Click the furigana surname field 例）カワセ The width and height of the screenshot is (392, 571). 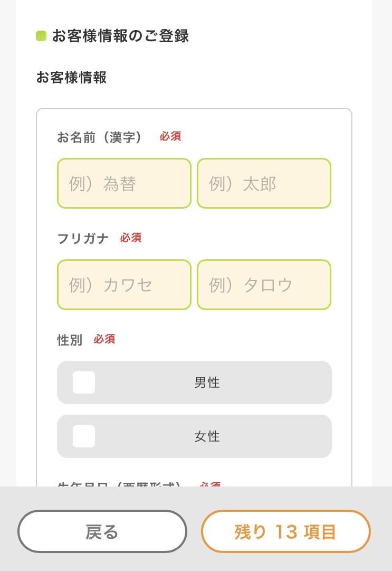pyautogui.click(x=124, y=285)
